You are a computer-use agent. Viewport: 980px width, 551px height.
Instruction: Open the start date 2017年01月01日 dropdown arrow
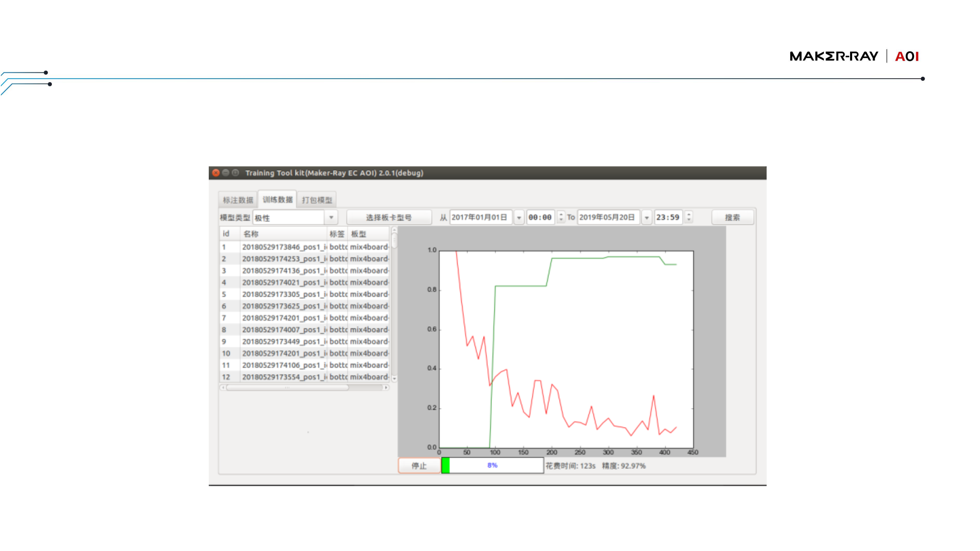pyautogui.click(x=519, y=218)
